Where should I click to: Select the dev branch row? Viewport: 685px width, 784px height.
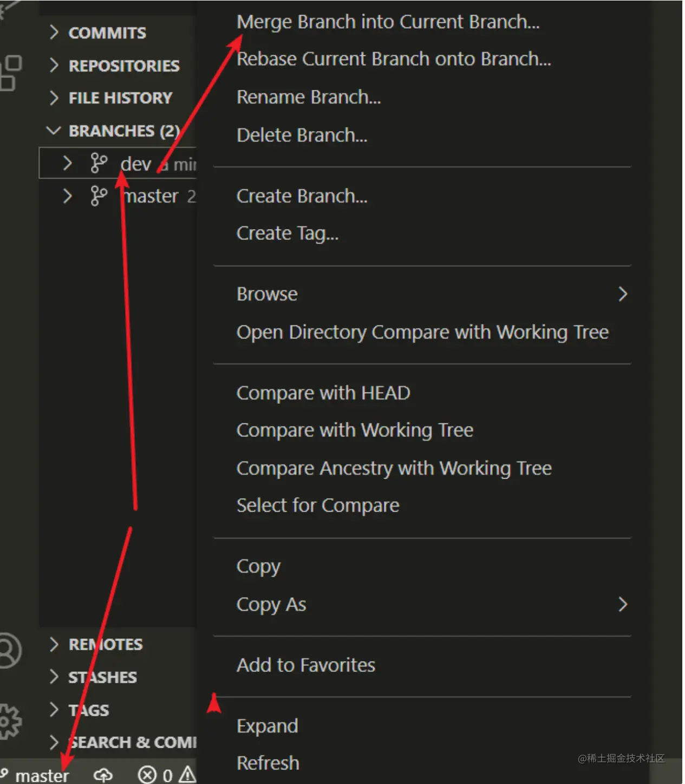(x=118, y=162)
